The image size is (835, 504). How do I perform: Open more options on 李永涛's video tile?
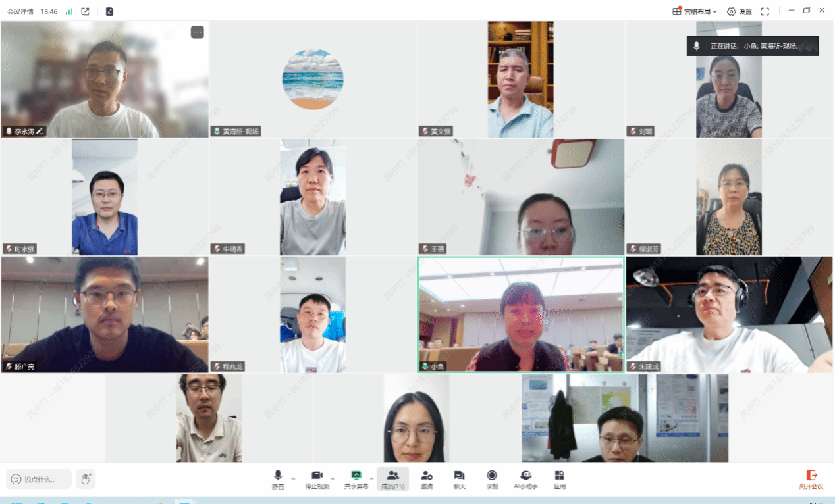pos(197,32)
